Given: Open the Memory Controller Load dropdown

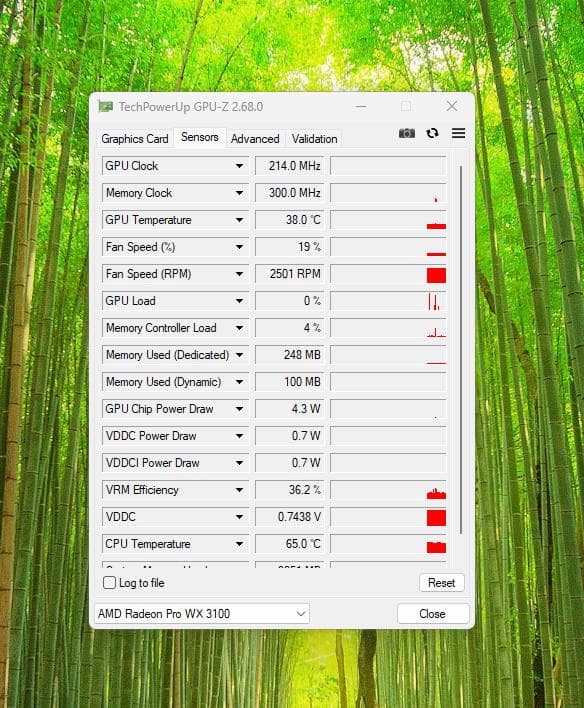Looking at the screenshot, I should pos(239,328).
